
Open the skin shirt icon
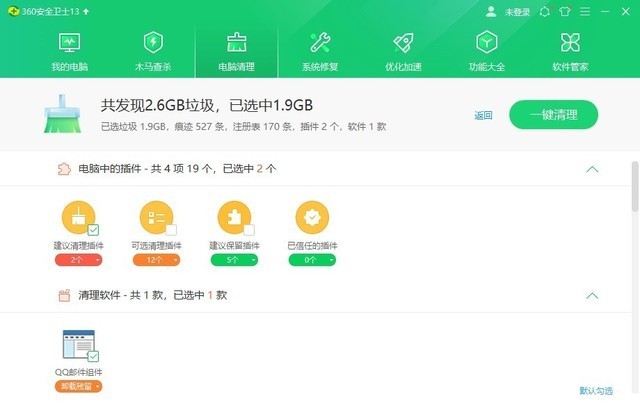click(565, 11)
